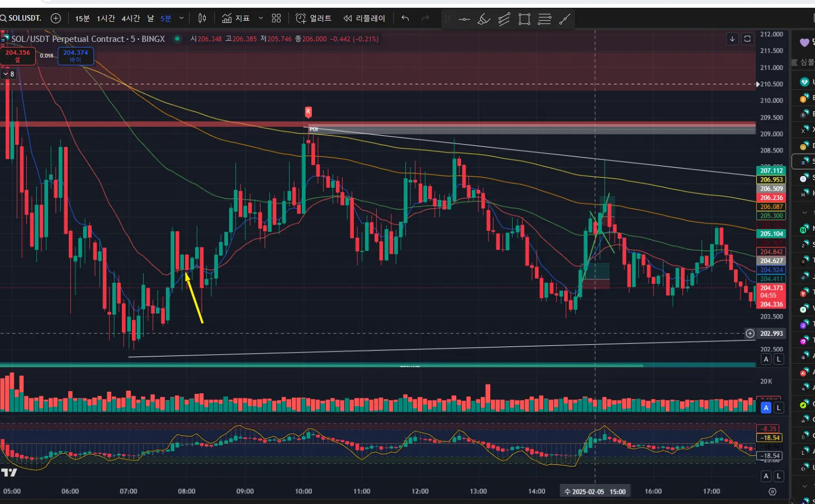This screenshot has width=815, height=504.
Task: Open the indicator templates grid icon
Action: coord(276,18)
